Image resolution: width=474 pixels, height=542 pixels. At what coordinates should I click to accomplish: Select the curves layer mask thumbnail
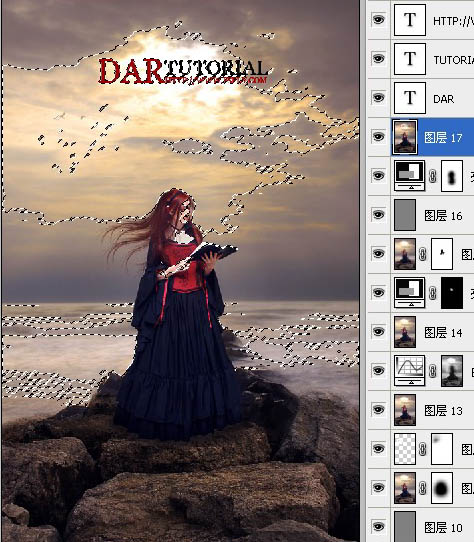pos(452,371)
